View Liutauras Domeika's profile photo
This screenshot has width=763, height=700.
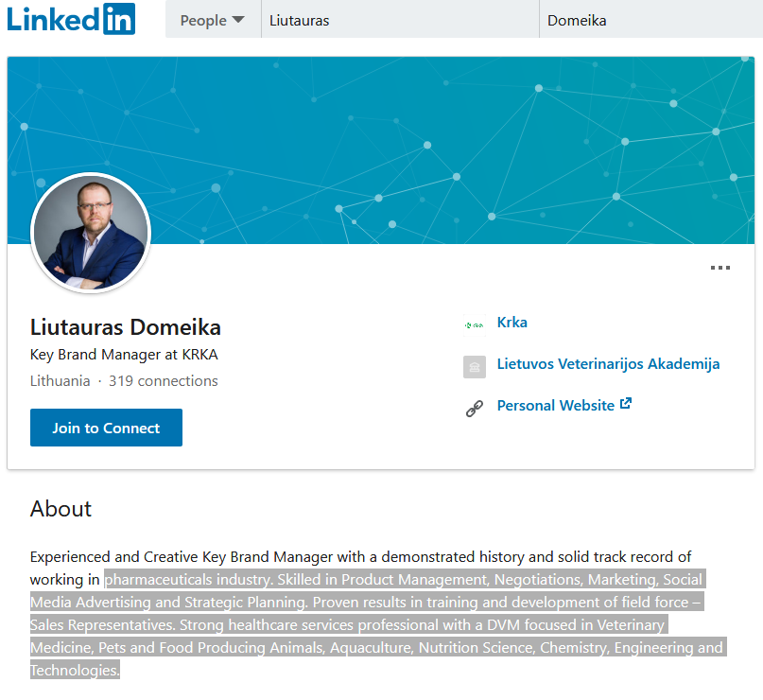pos(91,233)
